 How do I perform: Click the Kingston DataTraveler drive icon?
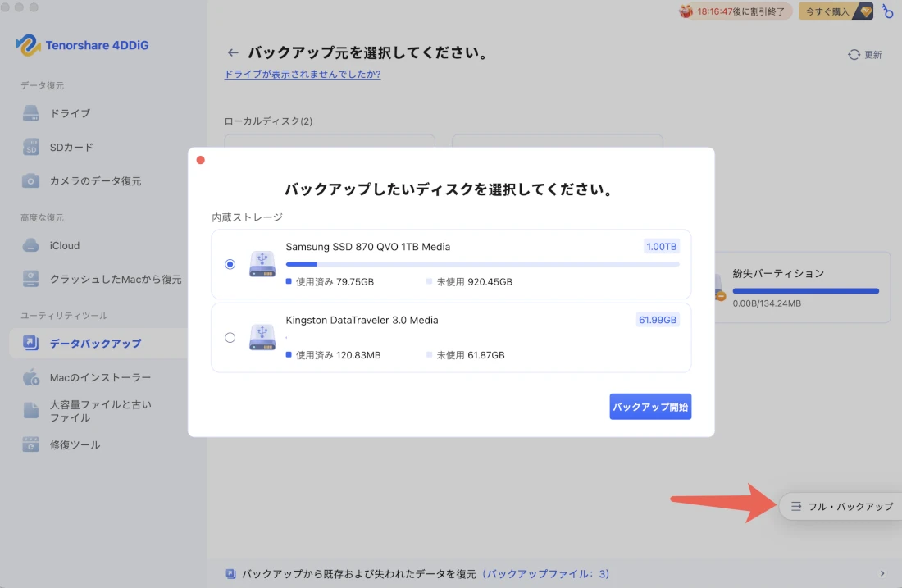point(262,338)
